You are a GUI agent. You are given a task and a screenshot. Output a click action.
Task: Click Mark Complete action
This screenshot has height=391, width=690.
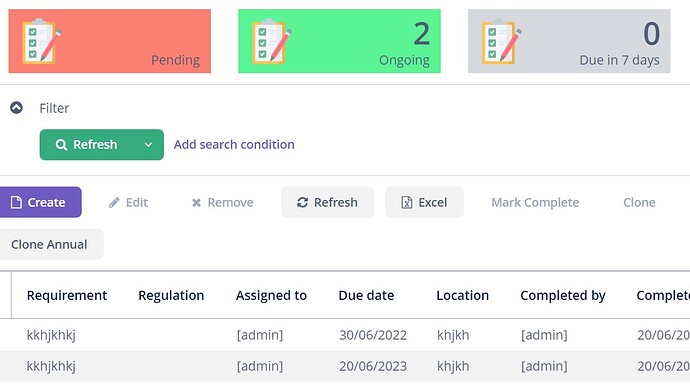[x=535, y=202]
